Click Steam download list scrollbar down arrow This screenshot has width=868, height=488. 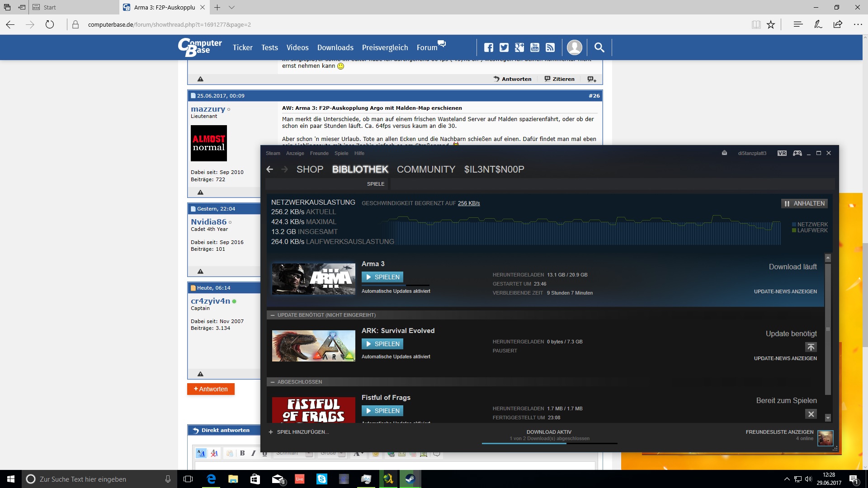828,418
